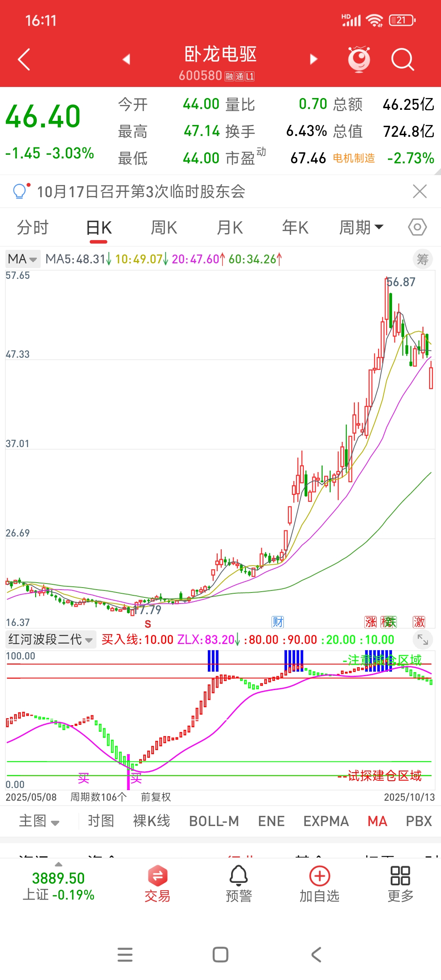Switch to next stock with right triangle
The height and width of the screenshot is (980, 441).
(314, 60)
